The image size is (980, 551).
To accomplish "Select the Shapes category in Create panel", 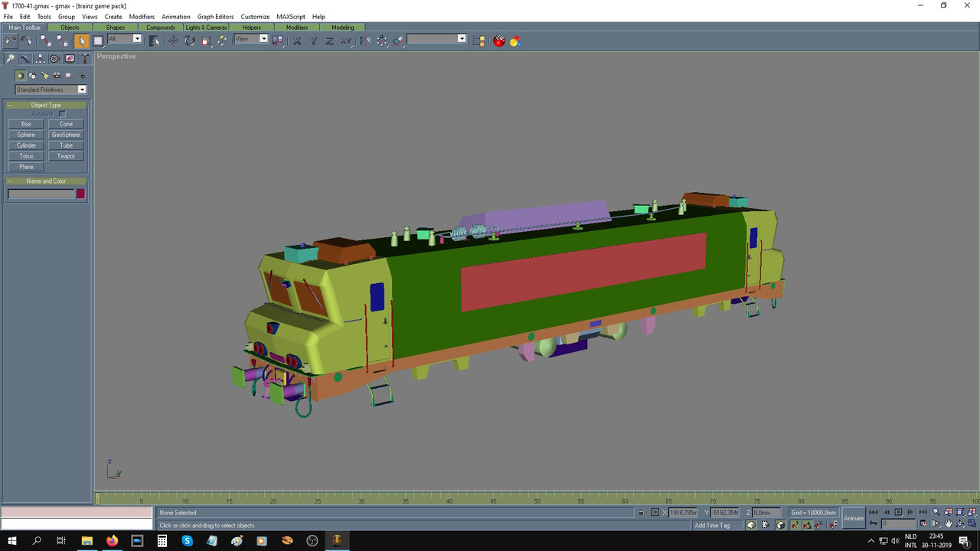I will [32, 76].
